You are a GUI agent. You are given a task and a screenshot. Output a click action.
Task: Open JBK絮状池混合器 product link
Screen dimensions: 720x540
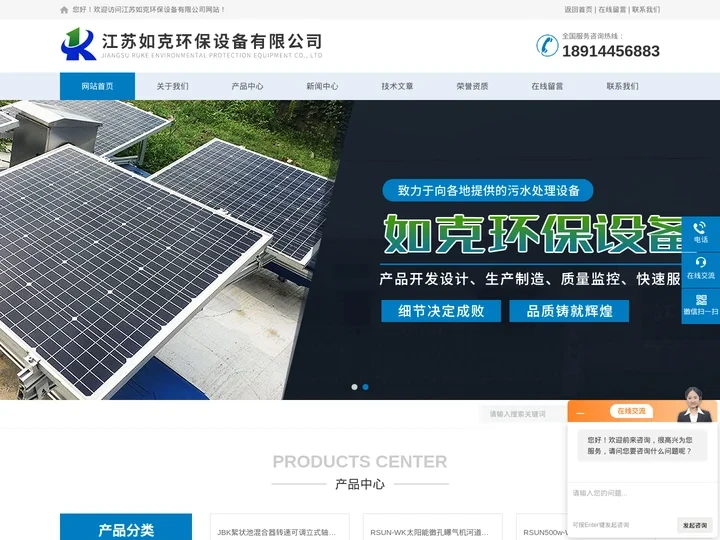tap(276, 533)
